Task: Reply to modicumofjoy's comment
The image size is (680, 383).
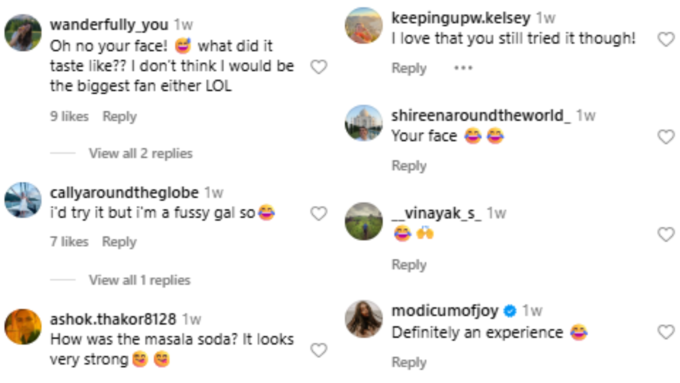Action: 409,363
